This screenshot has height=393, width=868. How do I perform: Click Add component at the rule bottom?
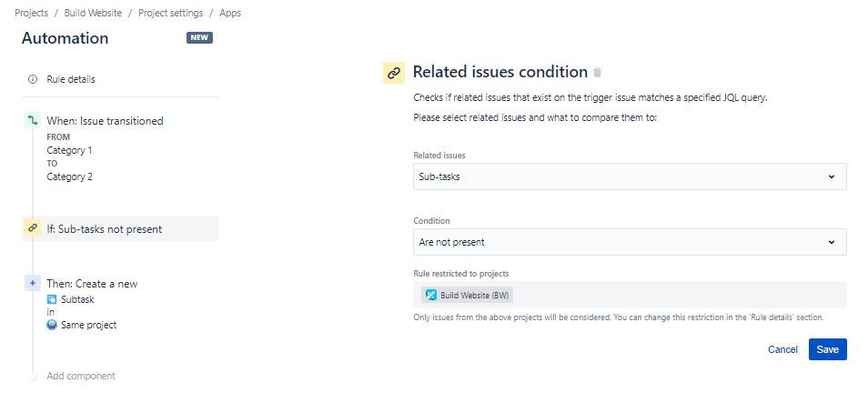81,376
